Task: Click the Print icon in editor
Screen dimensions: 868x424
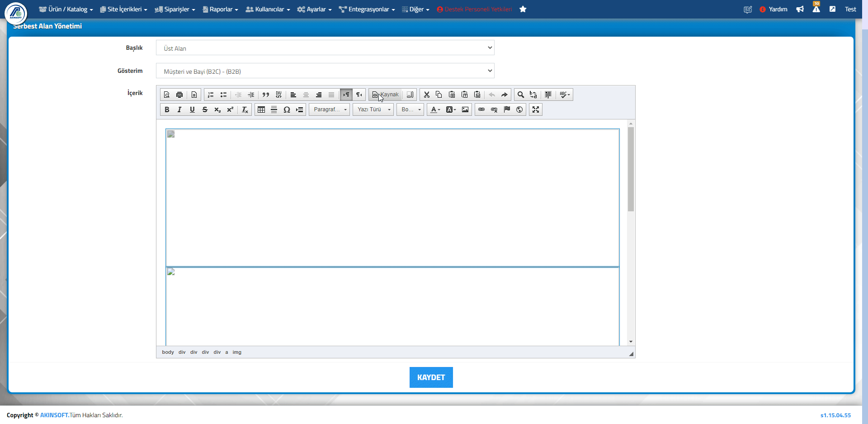Action: click(x=179, y=95)
